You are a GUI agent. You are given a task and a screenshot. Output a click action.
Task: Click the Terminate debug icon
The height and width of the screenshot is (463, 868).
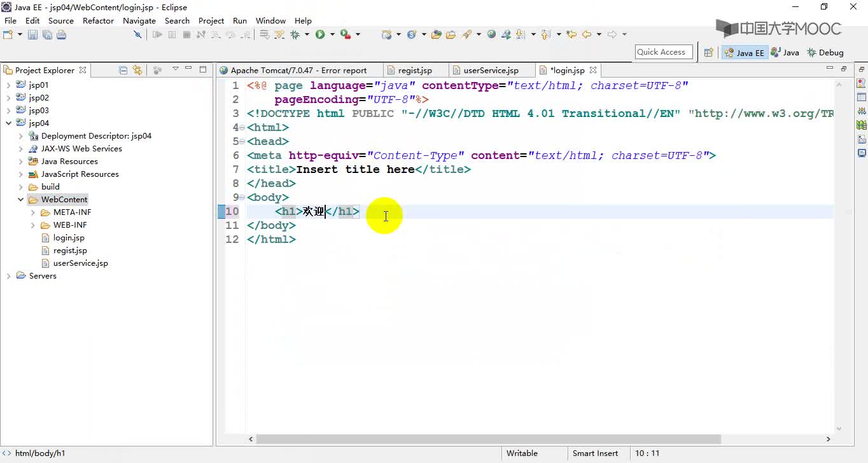click(x=186, y=34)
